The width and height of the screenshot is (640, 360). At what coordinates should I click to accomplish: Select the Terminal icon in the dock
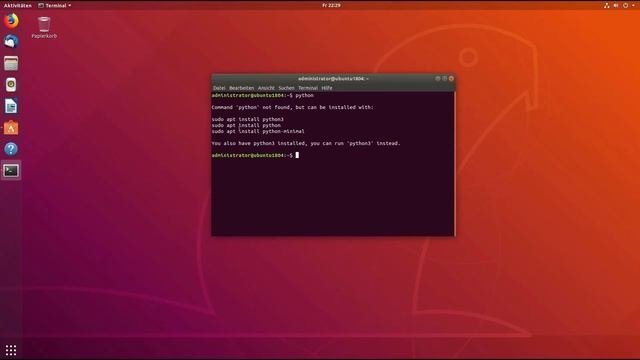(11, 171)
